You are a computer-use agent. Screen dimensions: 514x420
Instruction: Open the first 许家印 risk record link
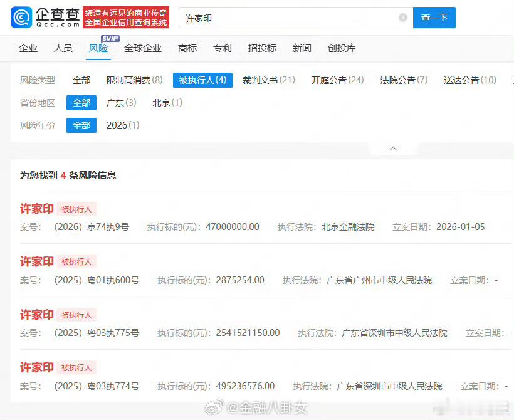[36, 209]
